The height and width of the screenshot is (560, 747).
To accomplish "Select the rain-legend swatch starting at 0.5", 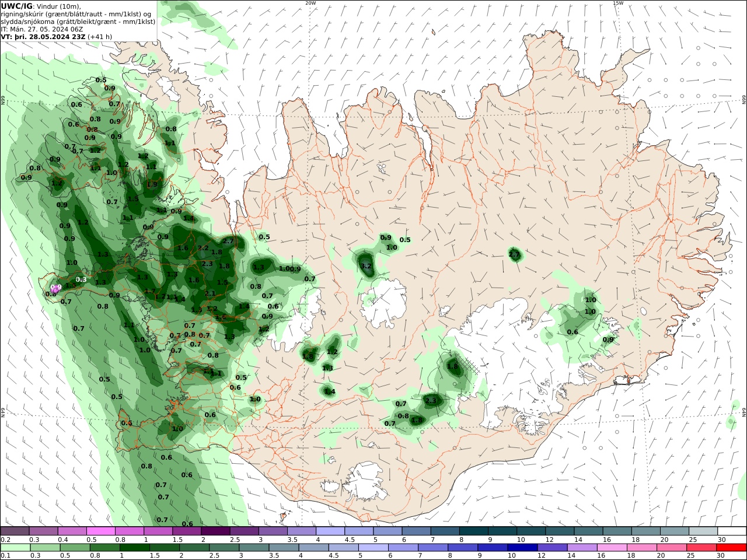I will click(x=75, y=548).
